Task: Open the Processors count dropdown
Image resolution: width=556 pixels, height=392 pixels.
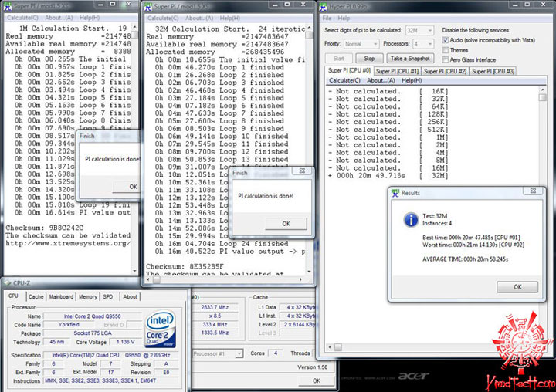Action: point(423,44)
